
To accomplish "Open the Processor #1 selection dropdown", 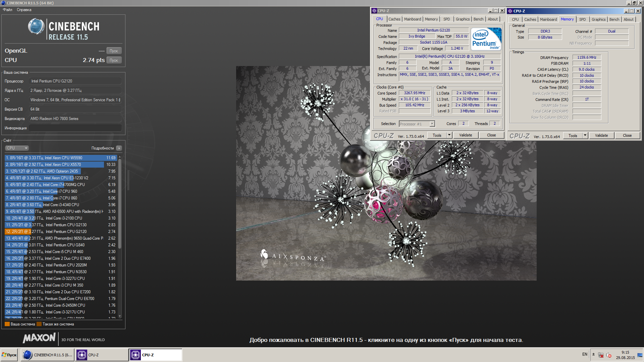I will tap(417, 124).
